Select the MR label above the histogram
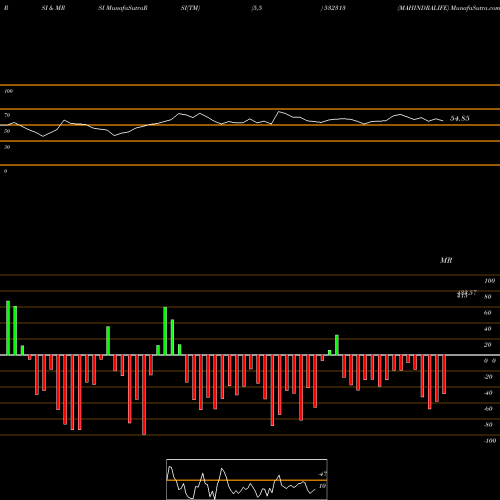This screenshot has height=500, width=500. point(446,260)
